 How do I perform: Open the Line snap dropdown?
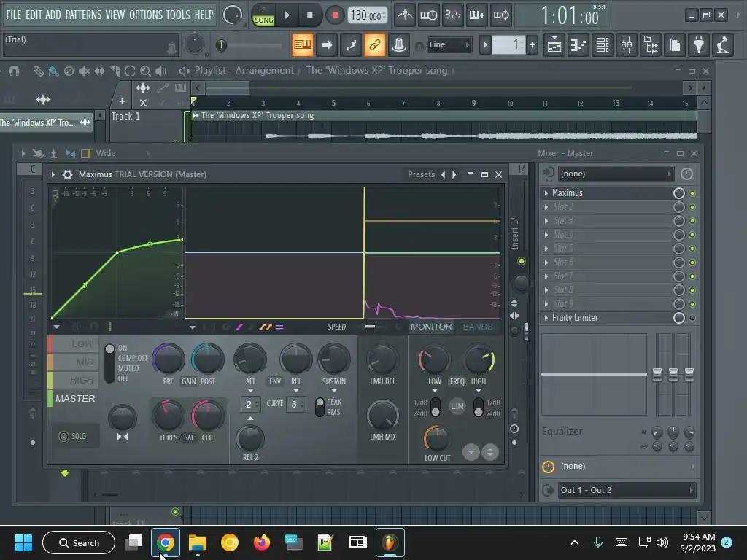click(x=449, y=45)
